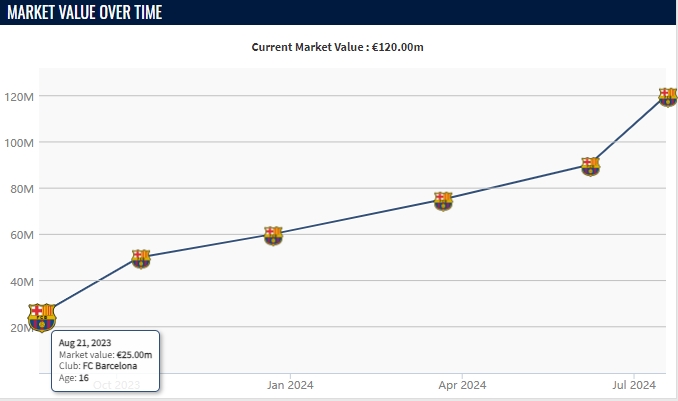678x401 pixels.
Task: Click the 40M y-axis label
Action: [x=21, y=281]
